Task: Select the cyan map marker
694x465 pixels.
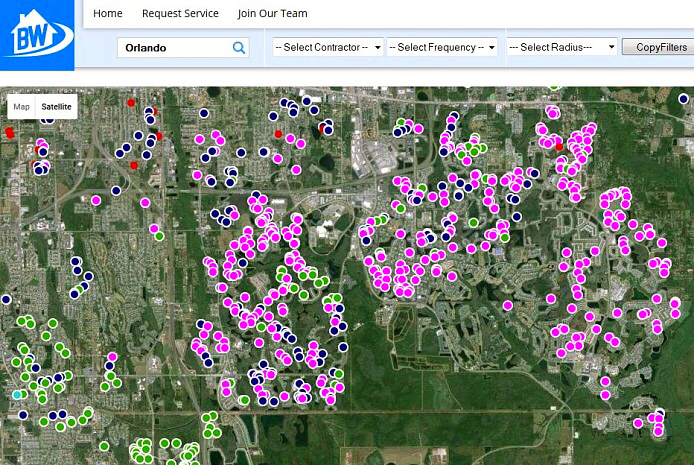Action: 17,395
